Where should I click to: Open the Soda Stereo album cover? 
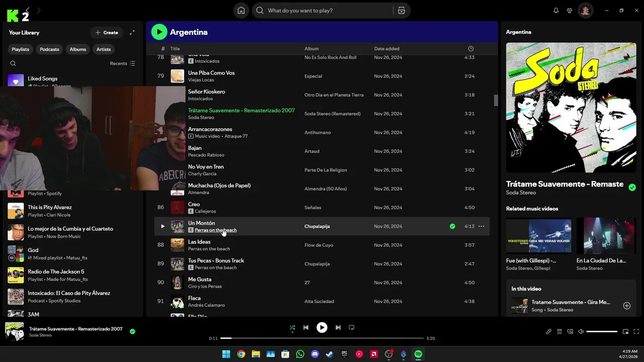(571, 108)
